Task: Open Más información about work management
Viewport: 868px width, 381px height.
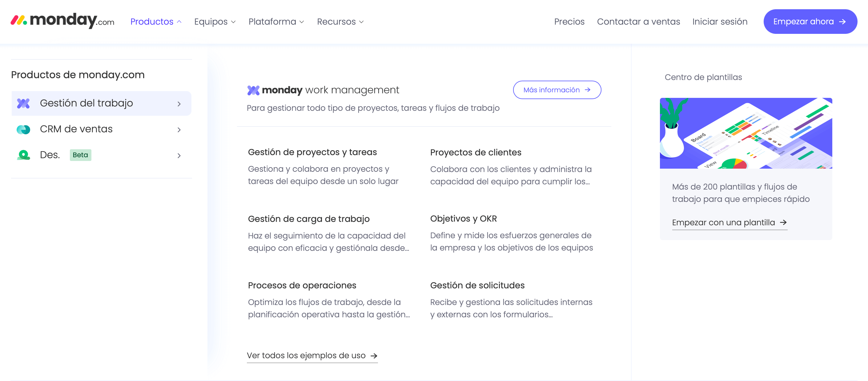Action: coord(557,90)
